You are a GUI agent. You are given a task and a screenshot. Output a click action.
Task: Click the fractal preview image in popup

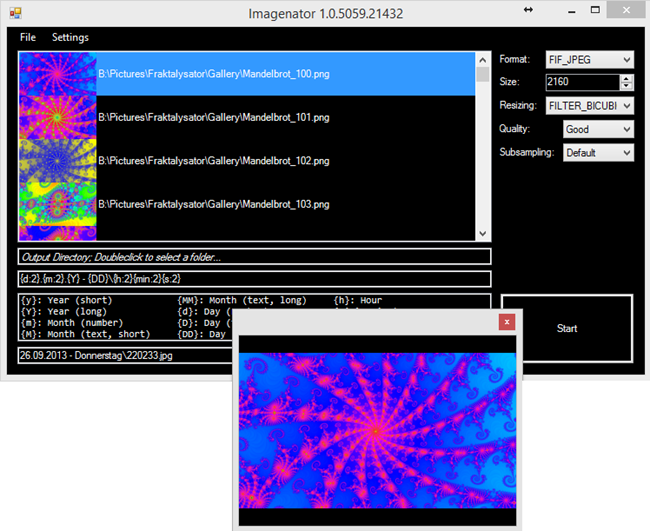[x=378, y=430]
